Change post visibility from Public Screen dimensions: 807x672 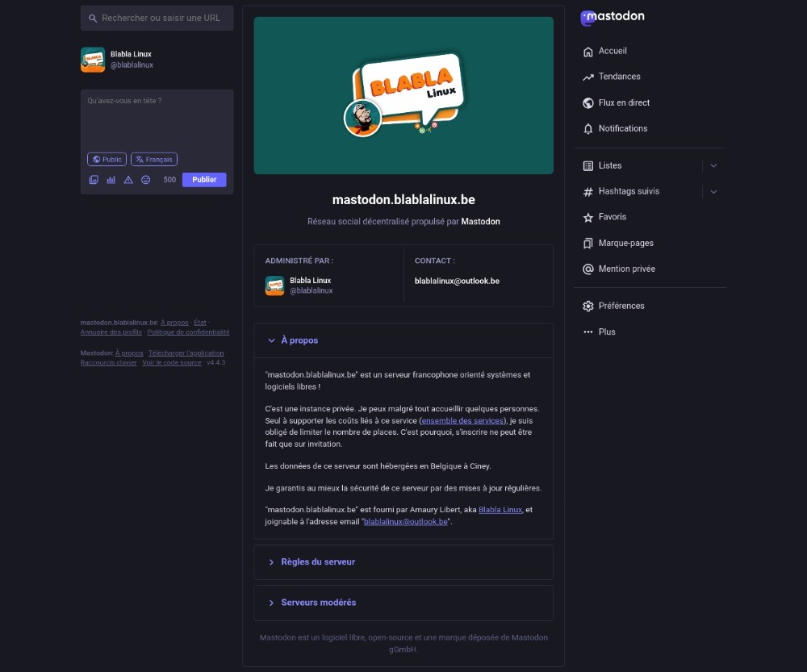tap(107, 160)
